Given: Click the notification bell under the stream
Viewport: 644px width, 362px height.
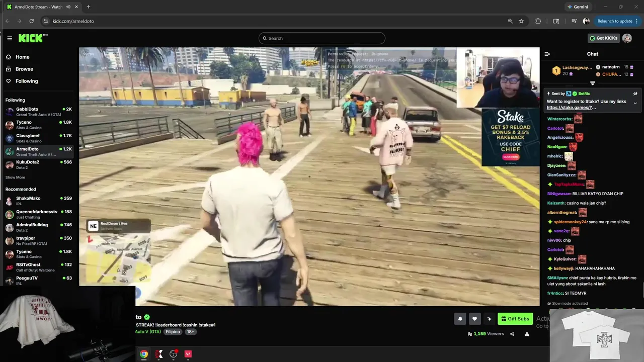Looking at the screenshot, I should click(460, 319).
